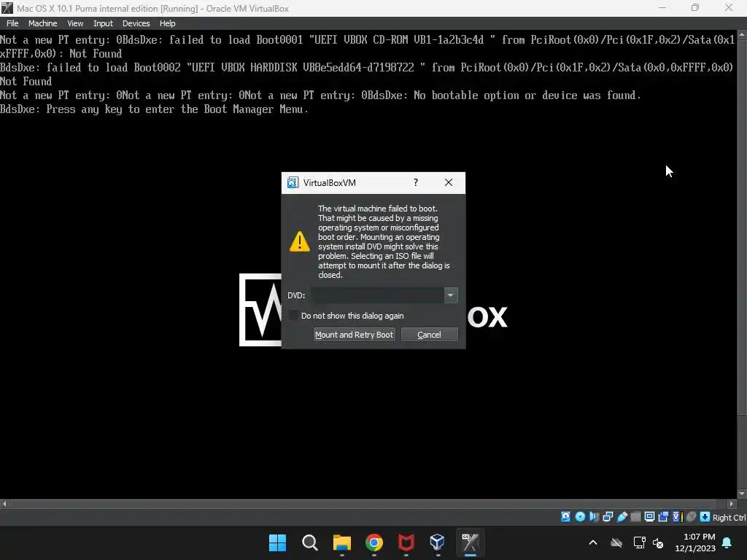Click the horizontal scrollbar left arrow
The width and height of the screenshot is (747, 560).
tap(4, 503)
